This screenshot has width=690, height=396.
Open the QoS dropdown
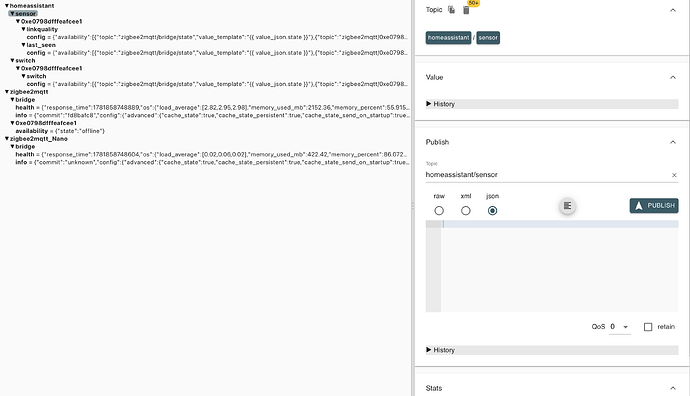coord(620,327)
